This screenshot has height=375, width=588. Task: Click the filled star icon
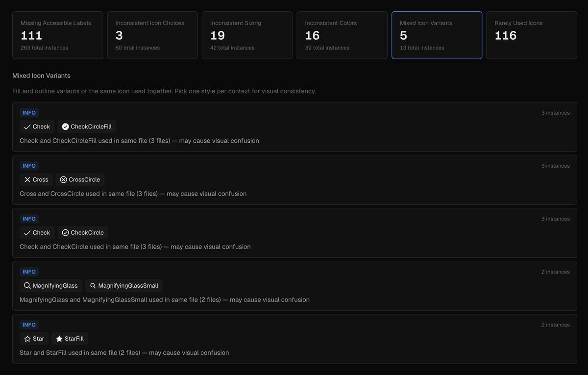click(x=59, y=338)
